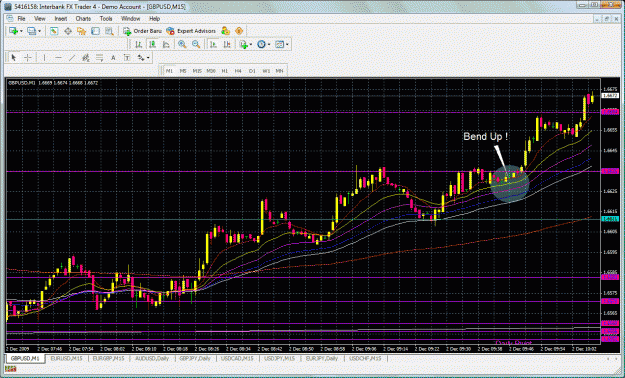This screenshot has height=378, width=625.
Task: Open the Profiles dropdown arrow
Action: [x=39, y=31]
